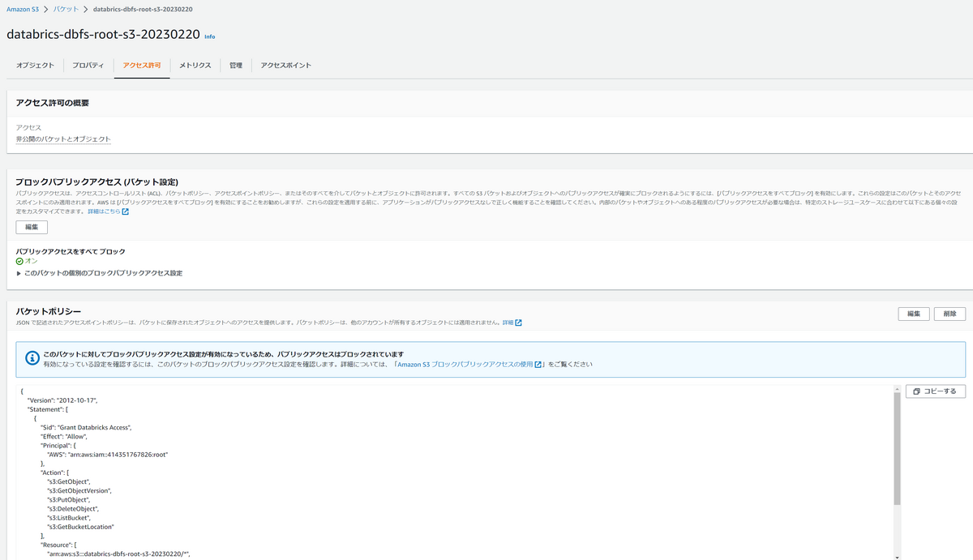
Task: Switch to the アクセスポイント tab
Action: (286, 65)
